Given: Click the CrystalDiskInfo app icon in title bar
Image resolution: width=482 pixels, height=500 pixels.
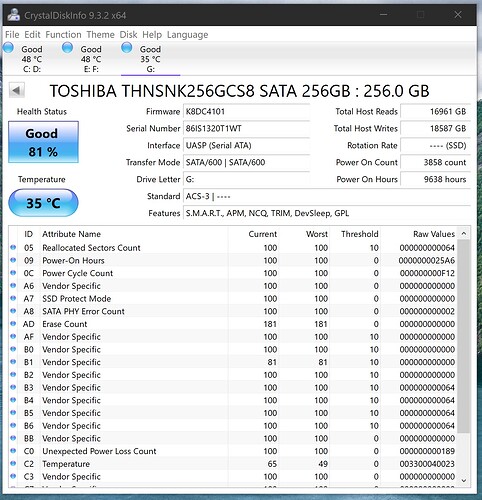Looking at the screenshot, I should tap(13, 15).
